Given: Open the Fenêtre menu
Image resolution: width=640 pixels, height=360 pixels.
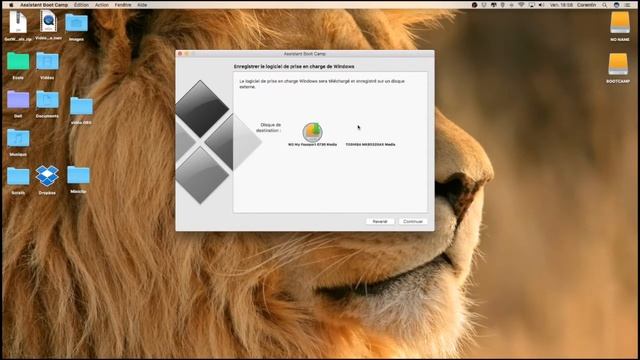Looking at the screenshot, I should coord(123,5).
